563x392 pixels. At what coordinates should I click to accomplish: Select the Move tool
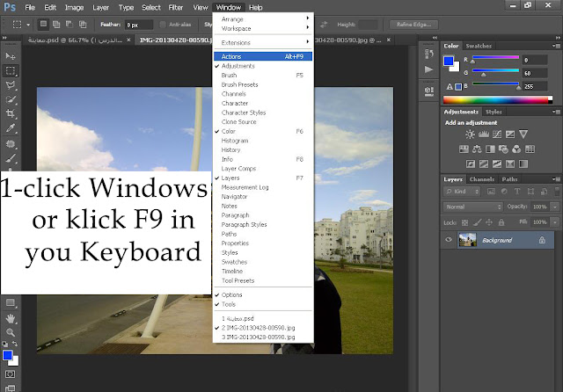(11, 56)
